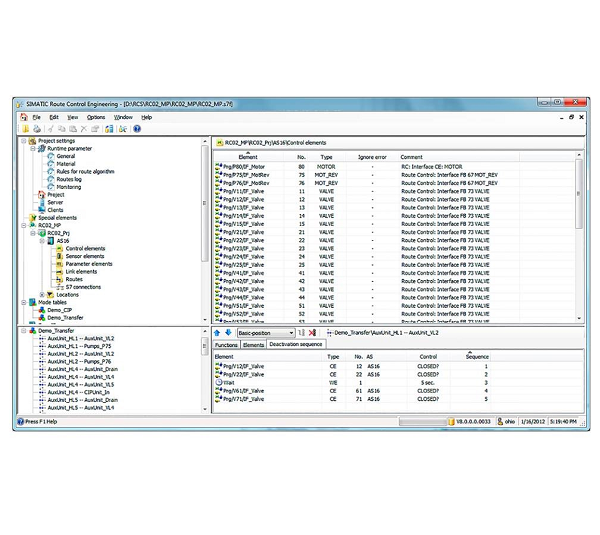Collapse the Mode tables tree node

[x=23, y=302]
